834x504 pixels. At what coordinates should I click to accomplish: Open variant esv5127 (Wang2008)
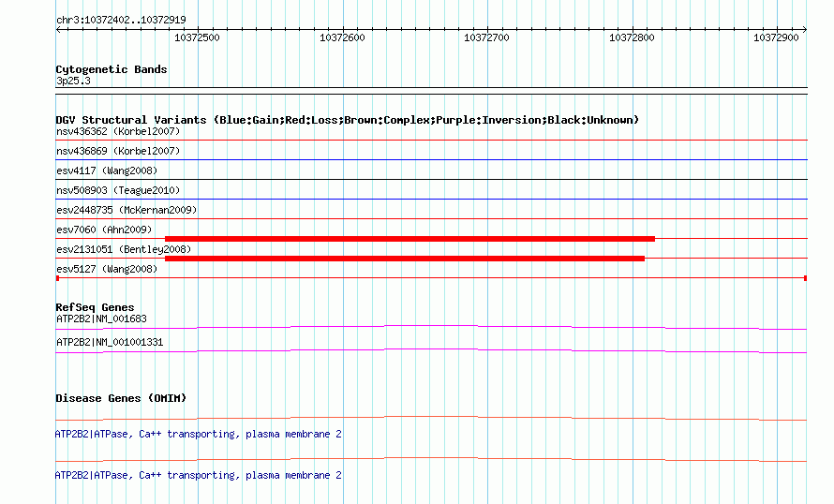[x=107, y=269]
